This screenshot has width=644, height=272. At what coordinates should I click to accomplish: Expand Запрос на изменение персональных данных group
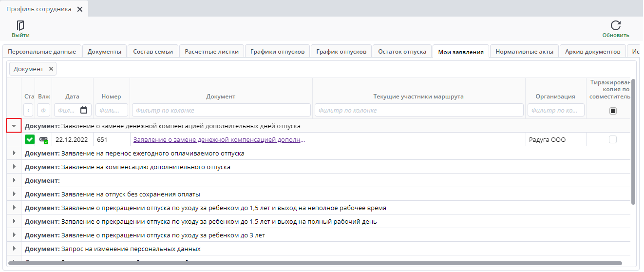pos(14,249)
